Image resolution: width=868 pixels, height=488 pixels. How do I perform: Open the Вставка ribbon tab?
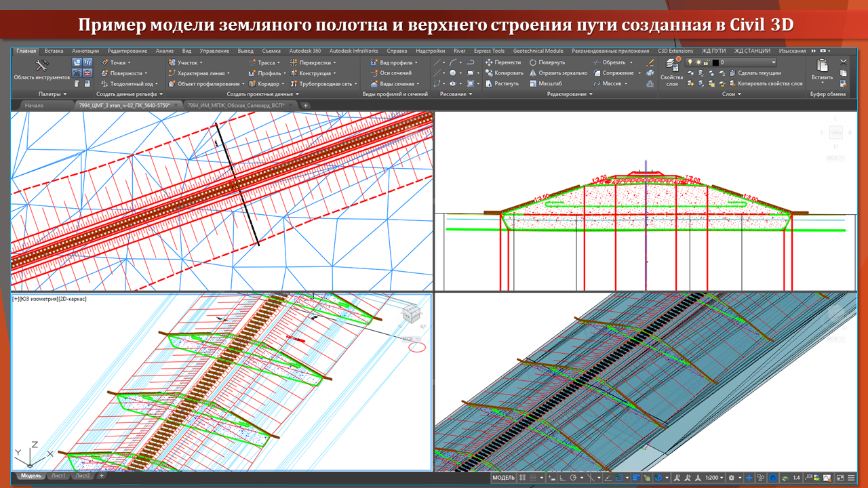pos(54,51)
